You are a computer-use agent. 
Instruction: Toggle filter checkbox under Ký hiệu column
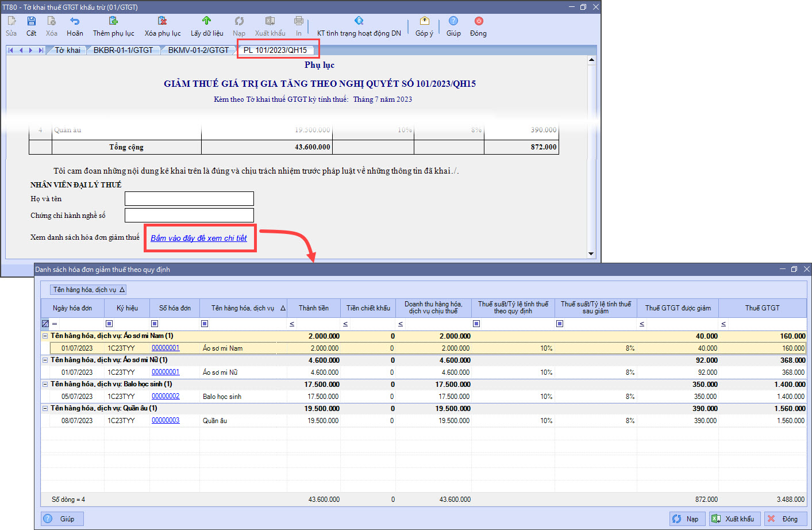click(x=109, y=324)
